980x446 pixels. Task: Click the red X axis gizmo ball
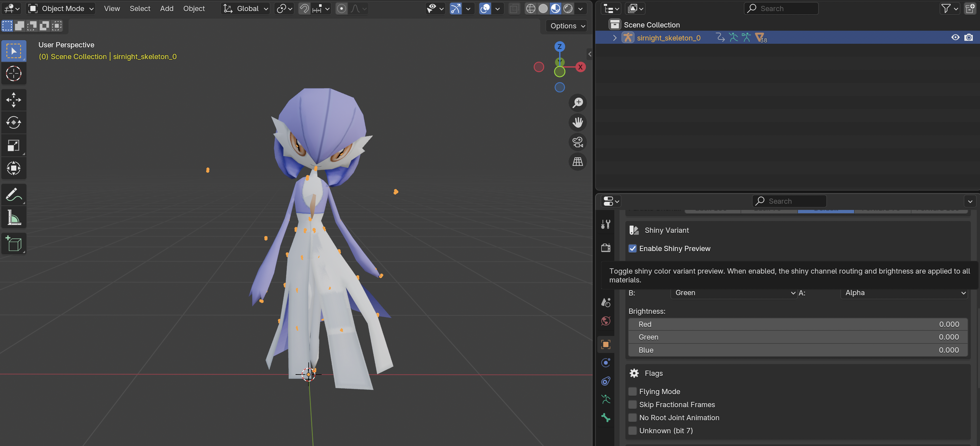tap(580, 67)
